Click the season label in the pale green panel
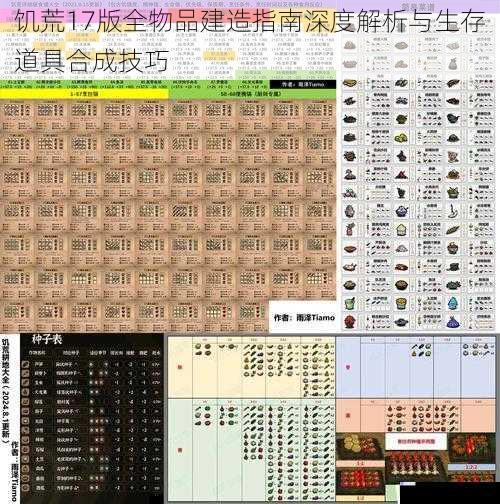This screenshot has width=500, height=504. click(180, 450)
